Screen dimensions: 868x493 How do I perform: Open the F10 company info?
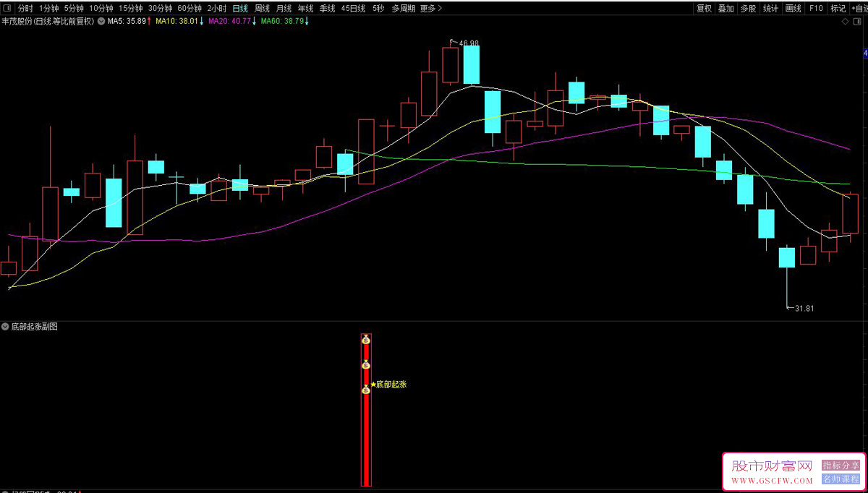coord(816,9)
